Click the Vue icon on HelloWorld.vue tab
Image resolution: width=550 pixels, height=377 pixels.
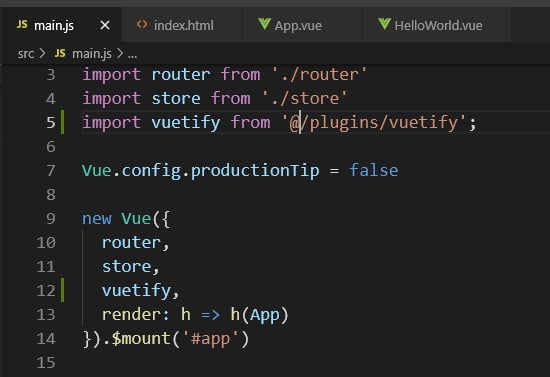[384, 24]
